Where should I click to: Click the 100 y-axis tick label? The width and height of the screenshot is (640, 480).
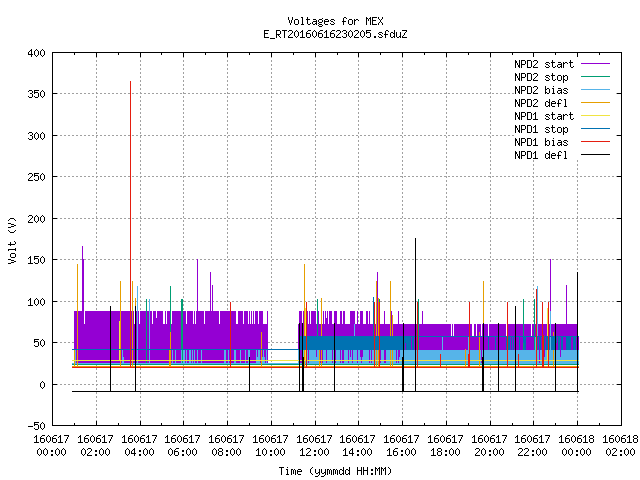click(x=36, y=302)
